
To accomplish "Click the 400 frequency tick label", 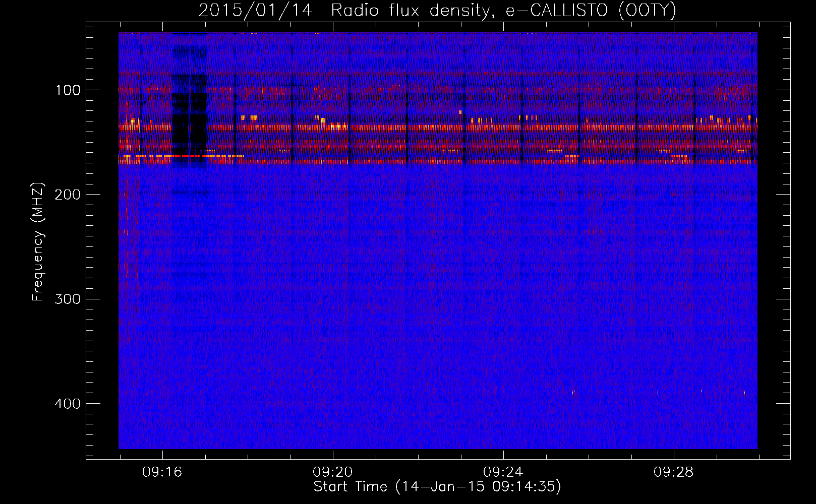I will [x=68, y=404].
